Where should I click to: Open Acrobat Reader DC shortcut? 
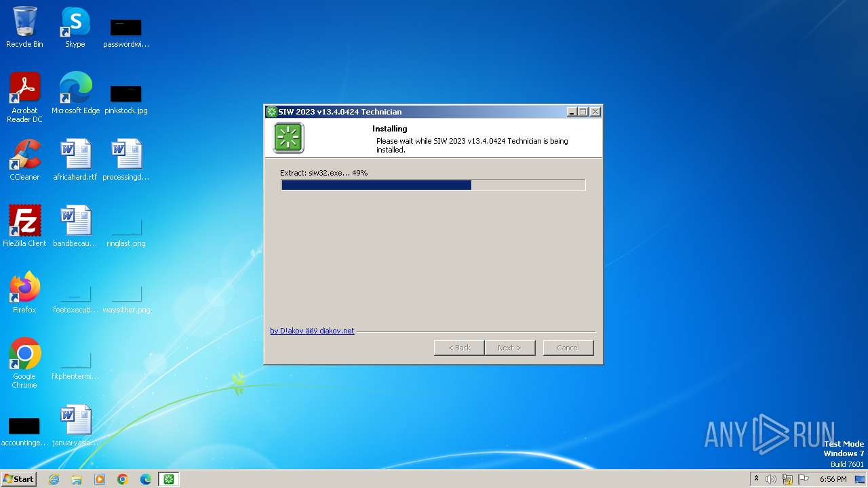(x=24, y=98)
